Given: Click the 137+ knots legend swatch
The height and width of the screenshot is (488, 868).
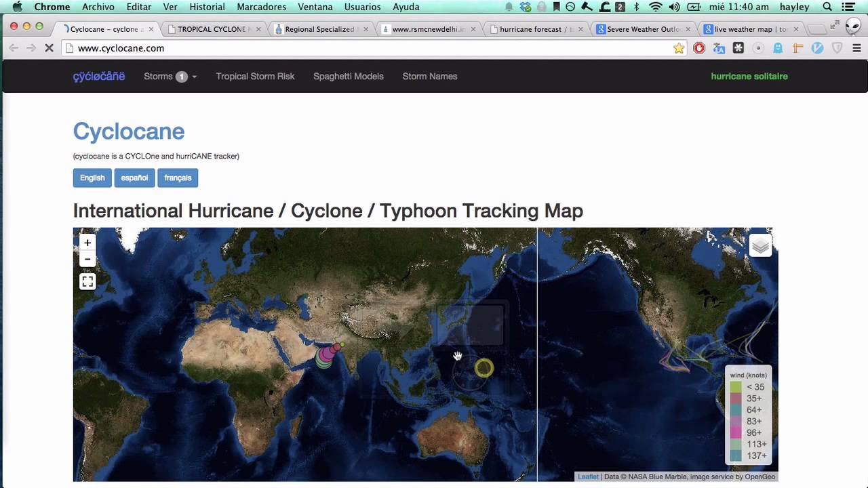Looking at the screenshot, I should [x=736, y=455].
